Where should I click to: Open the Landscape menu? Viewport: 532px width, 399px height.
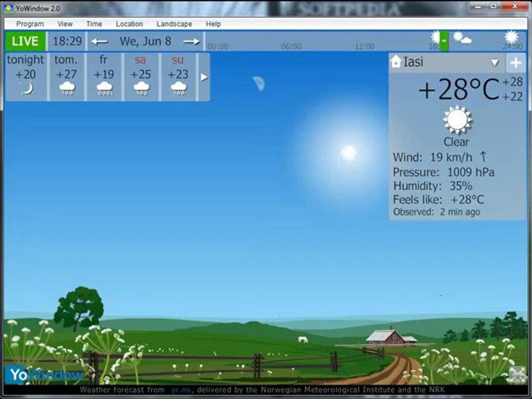[174, 24]
